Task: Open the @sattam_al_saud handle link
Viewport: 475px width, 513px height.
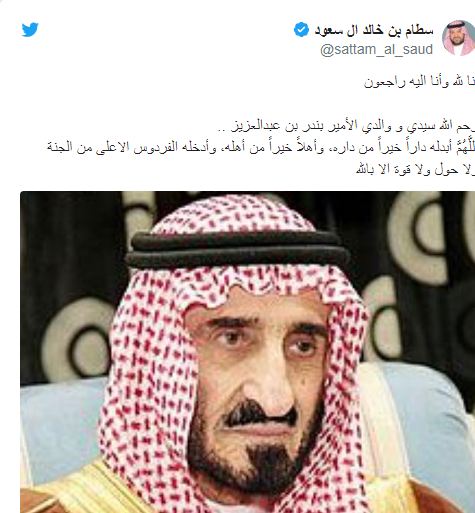Action: (x=376, y=50)
